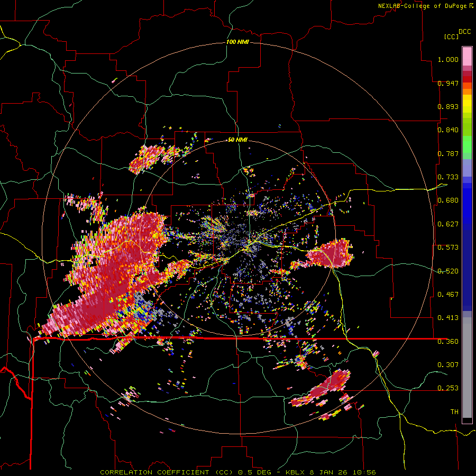This screenshot has height=476, width=476.
Task: Click the 0.733 scale value
Action: 448,177
